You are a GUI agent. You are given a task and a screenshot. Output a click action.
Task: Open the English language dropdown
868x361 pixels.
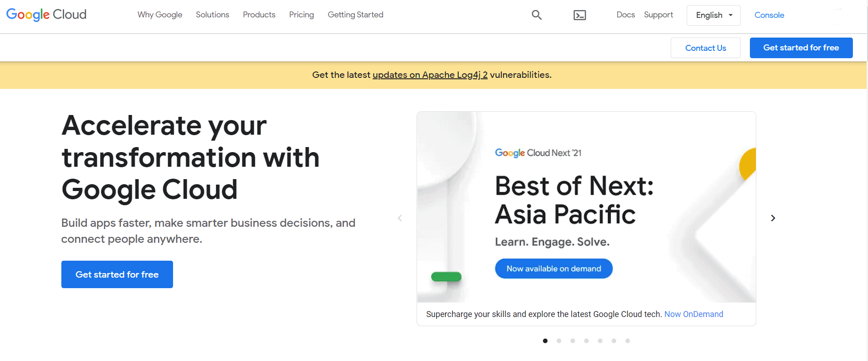click(x=713, y=15)
